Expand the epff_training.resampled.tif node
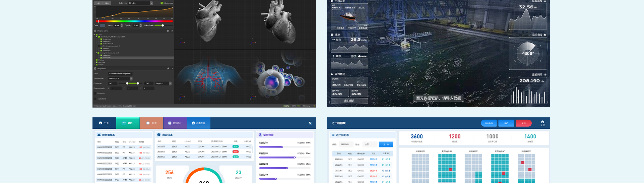 click(x=96, y=46)
